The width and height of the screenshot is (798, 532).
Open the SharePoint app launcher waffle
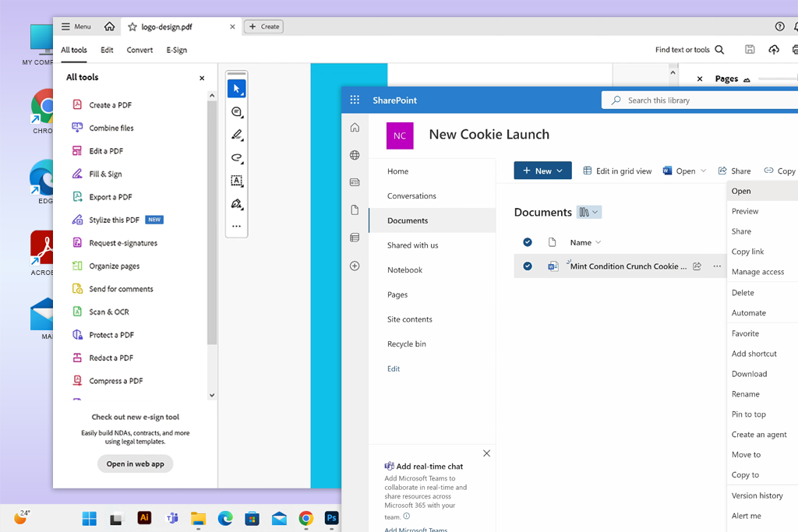[x=355, y=100]
